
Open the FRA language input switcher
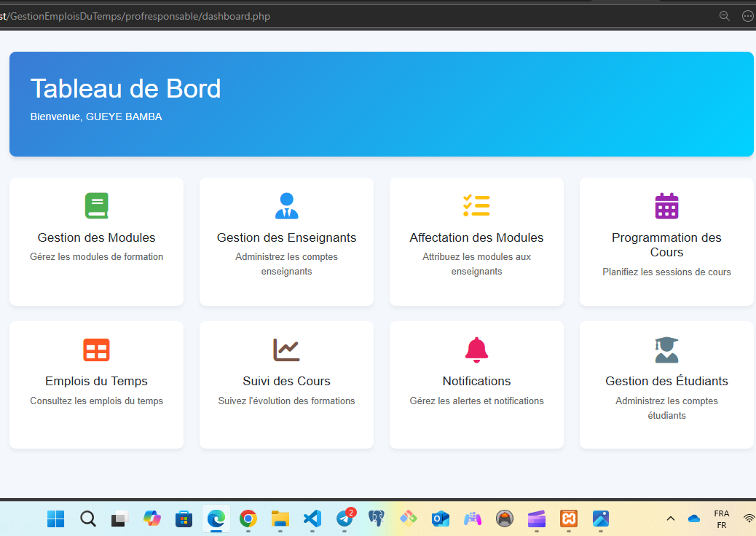pyautogui.click(x=721, y=519)
